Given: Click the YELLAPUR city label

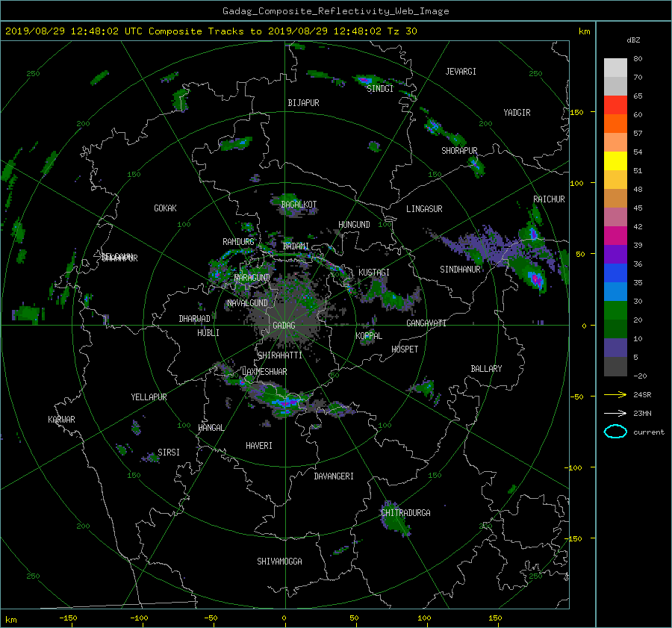Looking at the screenshot, I should [x=149, y=397].
